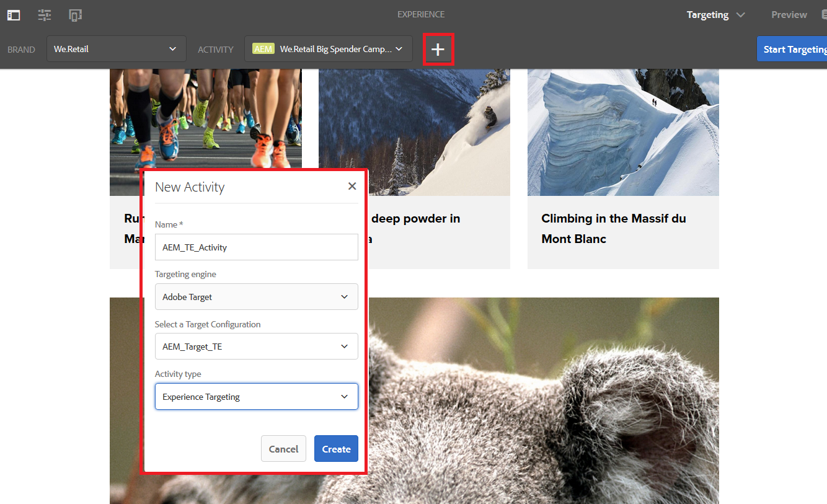Expand the Experience Targeting activity type dropdown
Screen dimensions: 827x504
pos(257,397)
